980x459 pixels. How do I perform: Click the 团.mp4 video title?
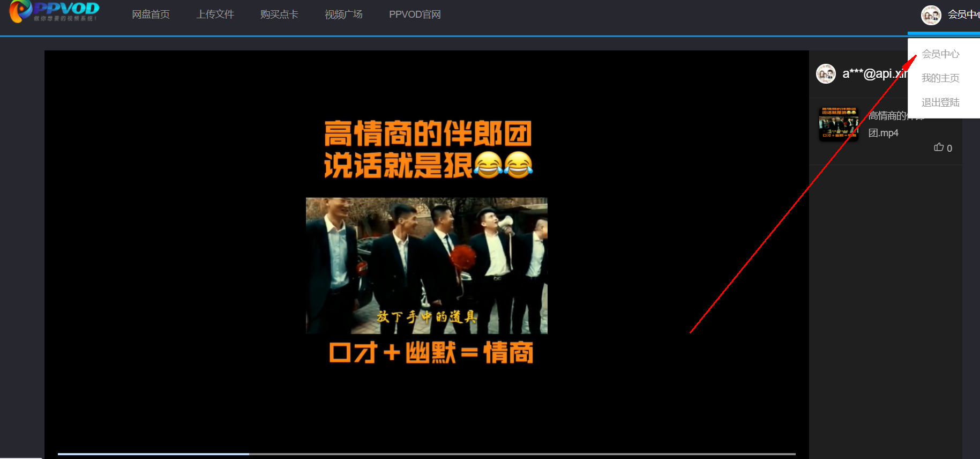[883, 133]
